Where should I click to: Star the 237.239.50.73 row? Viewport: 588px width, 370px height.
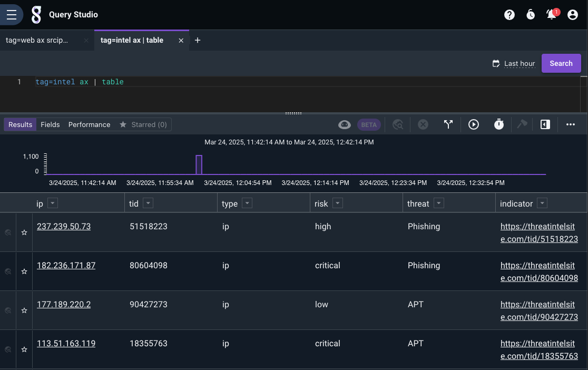[24, 232]
